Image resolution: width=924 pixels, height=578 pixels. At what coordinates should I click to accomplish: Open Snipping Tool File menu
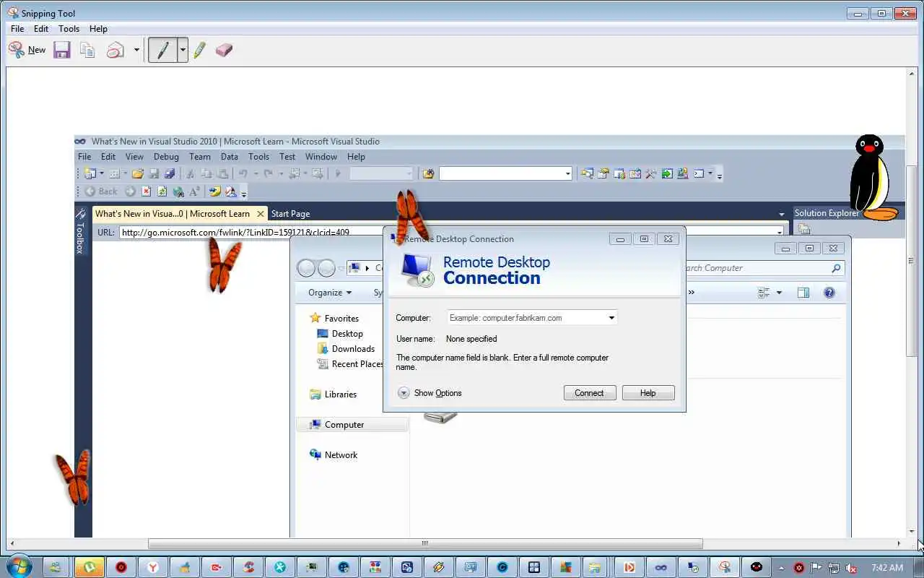tap(17, 29)
